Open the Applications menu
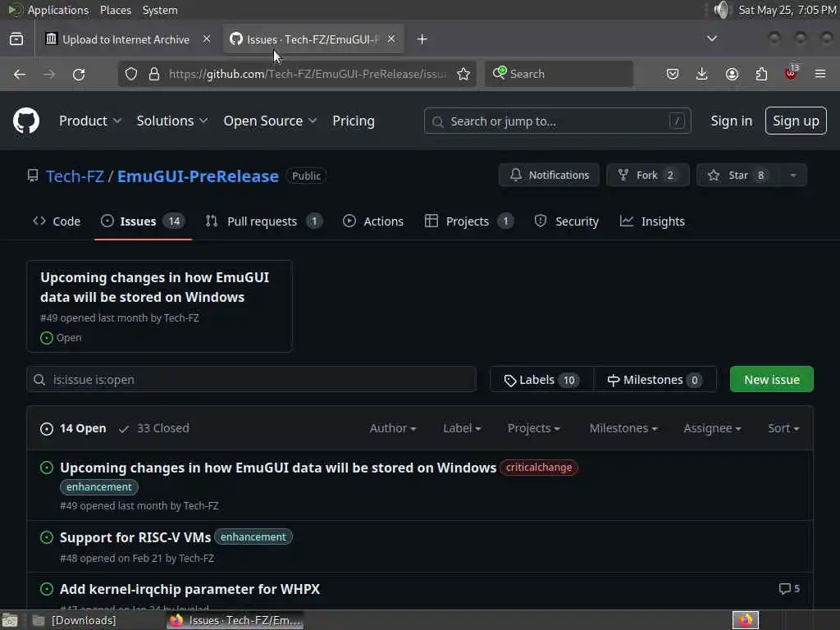Viewport: 840px width, 630px height. coord(58,10)
